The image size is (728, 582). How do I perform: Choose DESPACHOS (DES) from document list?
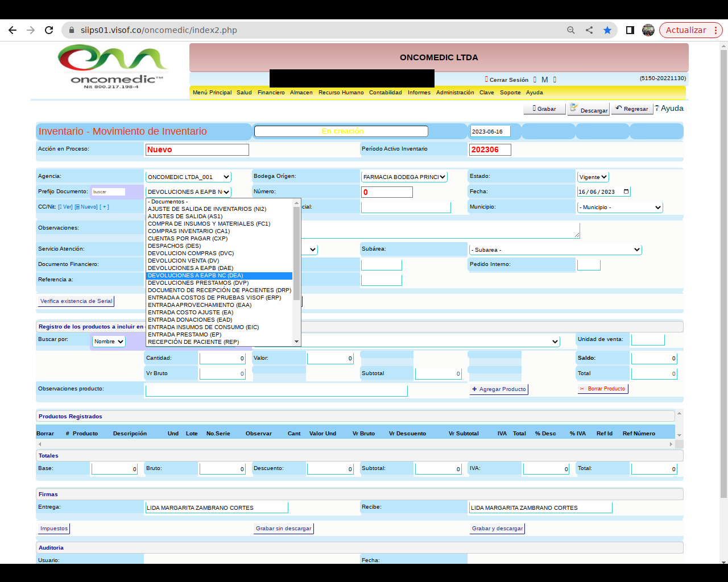click(174, 246)
